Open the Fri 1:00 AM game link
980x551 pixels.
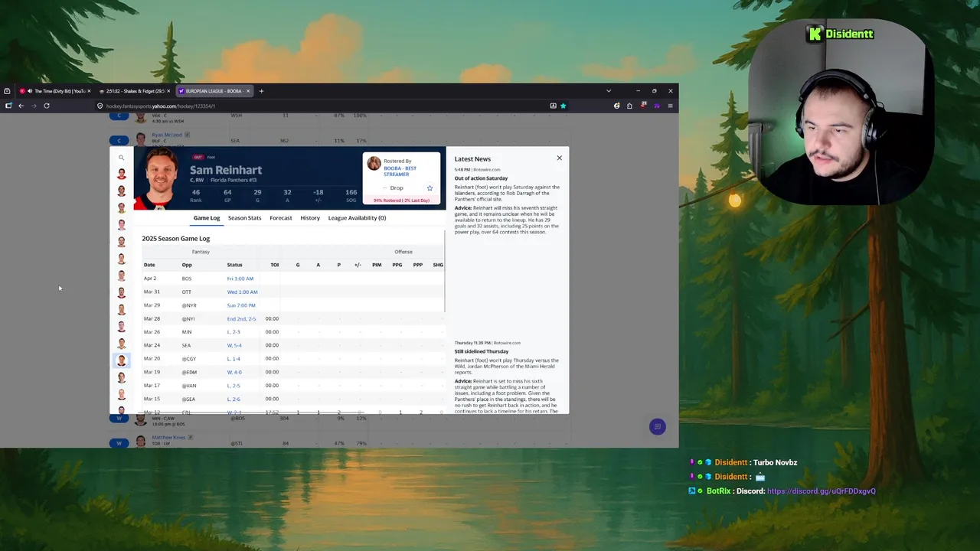[x=240, y=279]
